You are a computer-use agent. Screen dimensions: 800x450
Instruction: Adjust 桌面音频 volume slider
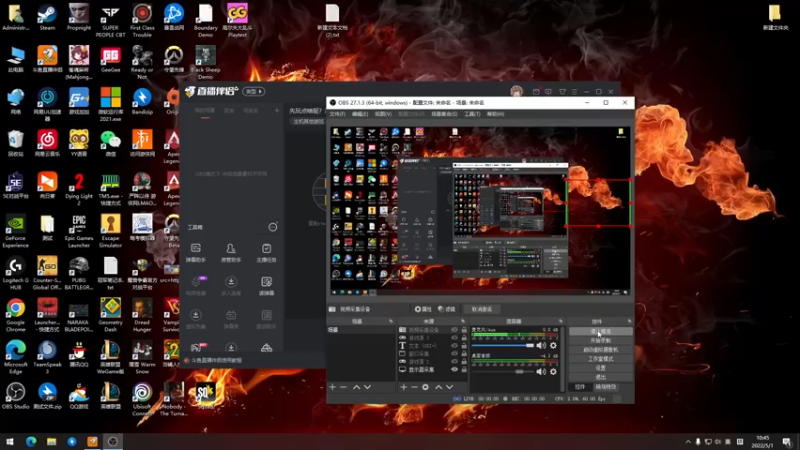(503, 371)
